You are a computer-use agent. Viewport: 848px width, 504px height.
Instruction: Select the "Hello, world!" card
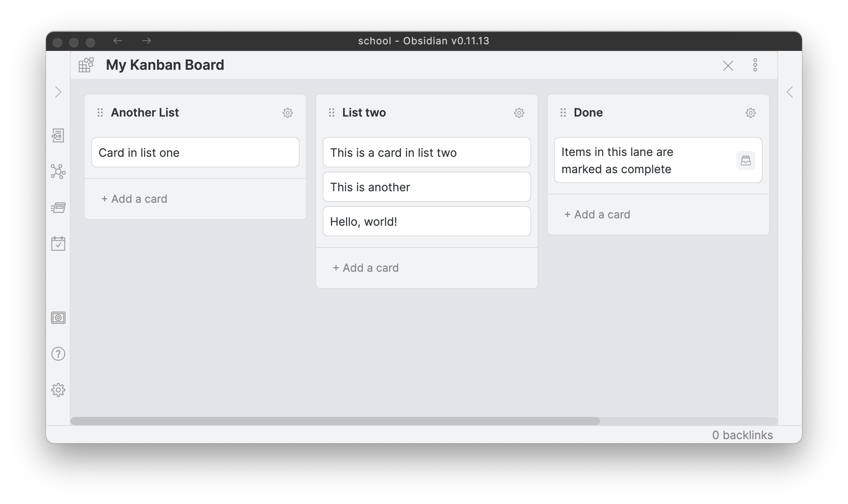click(x=426, y=222)
